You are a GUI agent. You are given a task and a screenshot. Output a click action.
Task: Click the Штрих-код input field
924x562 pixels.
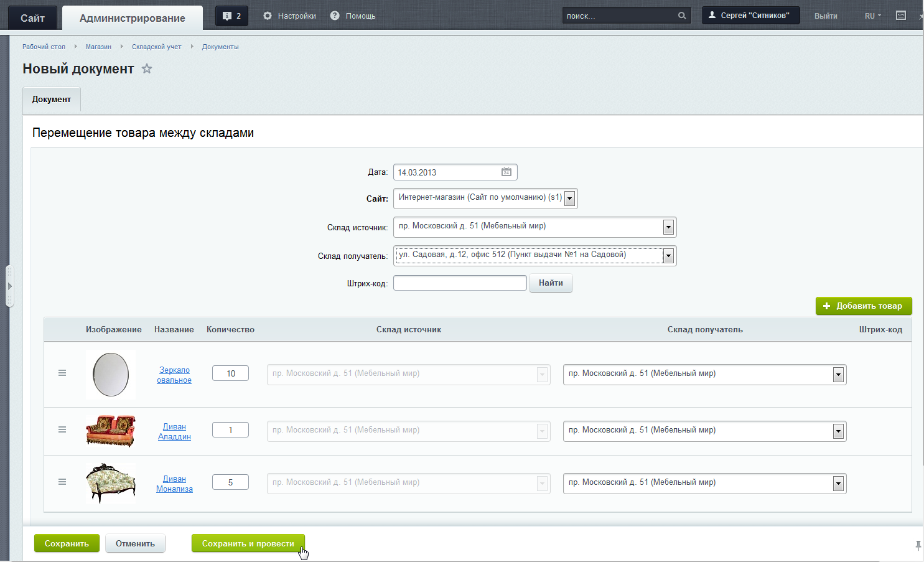460,283
